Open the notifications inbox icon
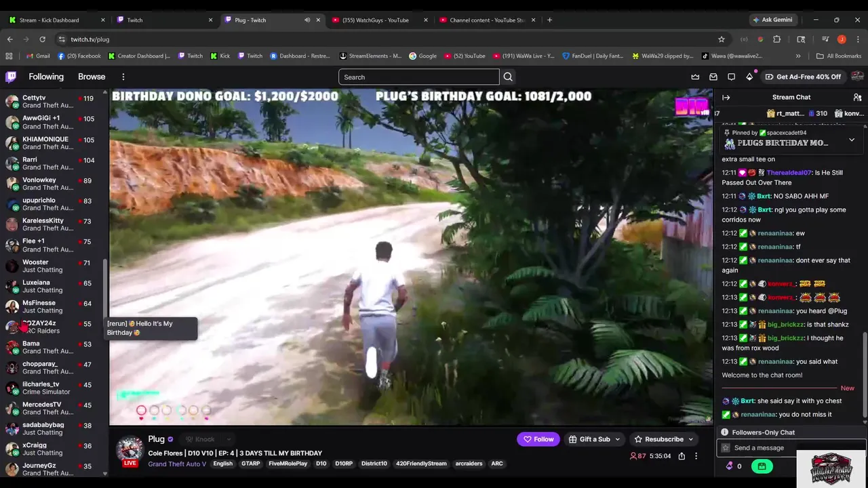 713,77
